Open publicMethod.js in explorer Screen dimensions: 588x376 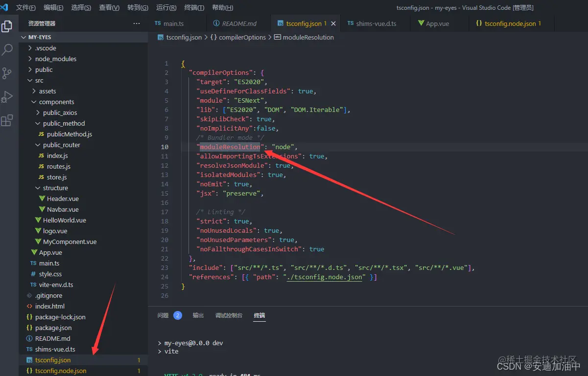83,134
